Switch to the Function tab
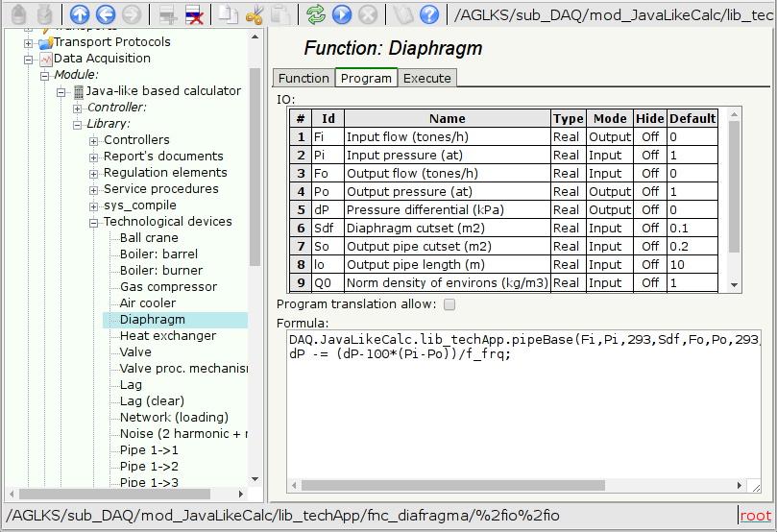 (304, 78)
